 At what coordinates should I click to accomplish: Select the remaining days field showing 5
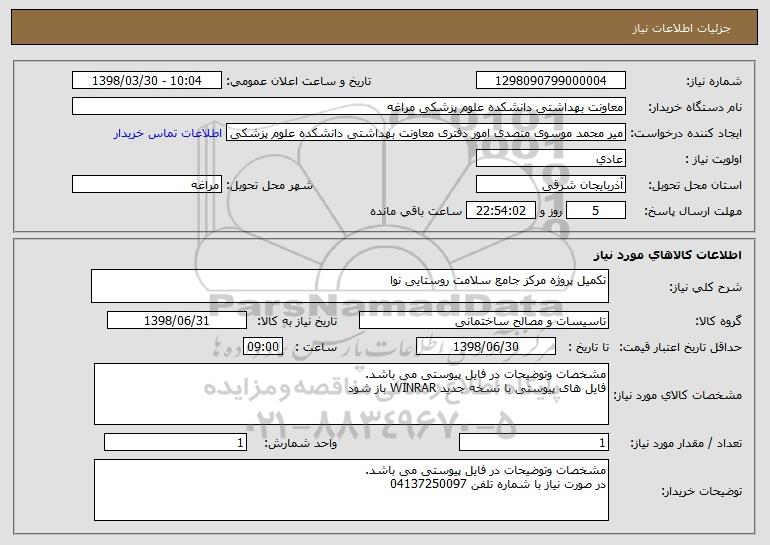click(x=596, y=211)
